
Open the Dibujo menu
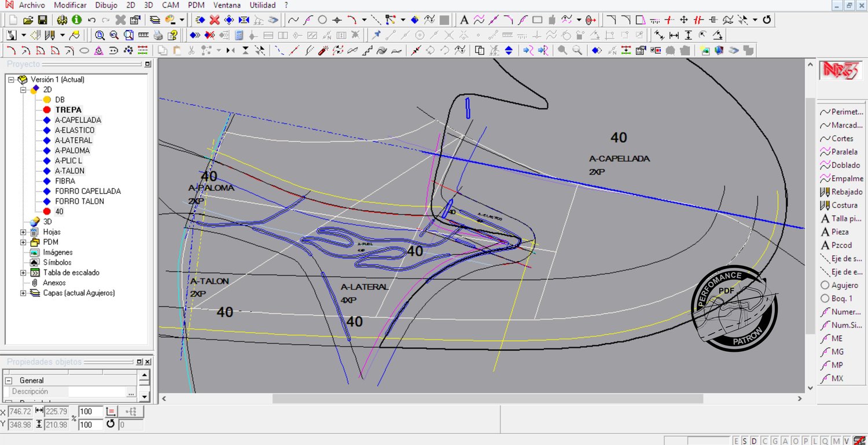pyautogui.click(x=106, y=5)
